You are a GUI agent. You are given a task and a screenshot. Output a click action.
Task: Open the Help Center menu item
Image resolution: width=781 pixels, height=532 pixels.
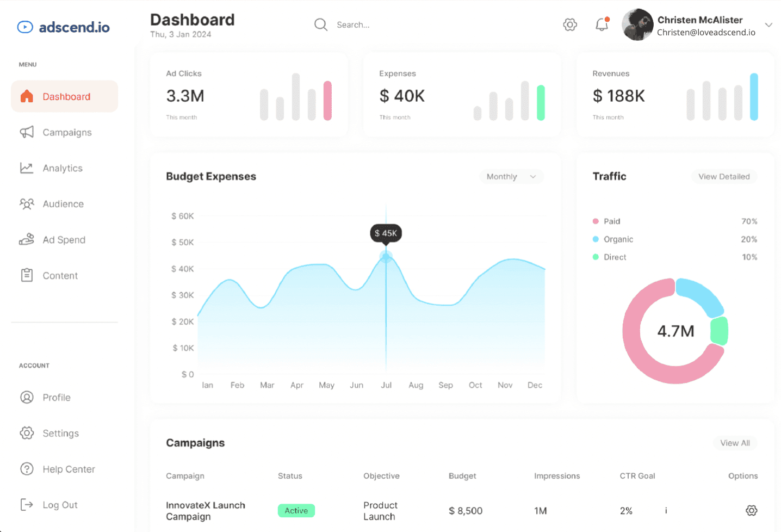[x=64, y=469]
